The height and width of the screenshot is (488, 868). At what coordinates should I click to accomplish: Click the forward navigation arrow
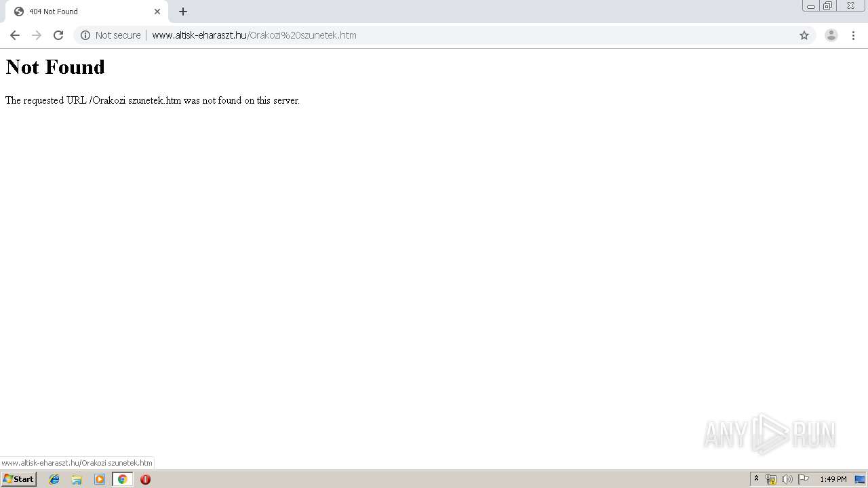tap(37, 35)
